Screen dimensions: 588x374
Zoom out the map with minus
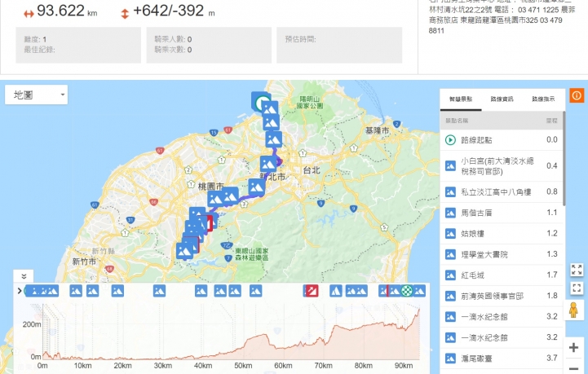pyautogui.click(x=573, y=368)
